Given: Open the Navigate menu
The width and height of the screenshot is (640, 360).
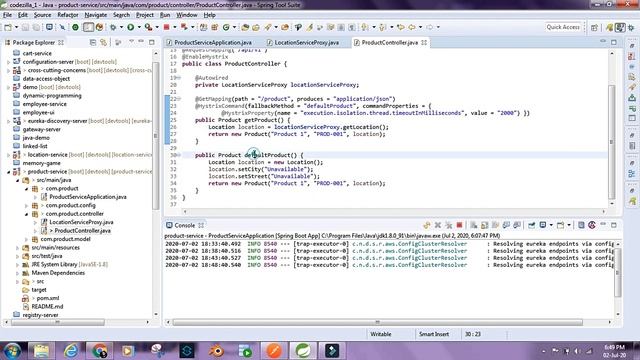Looking at the screenshot, I should pyautogui.click(x=96, y=15).
